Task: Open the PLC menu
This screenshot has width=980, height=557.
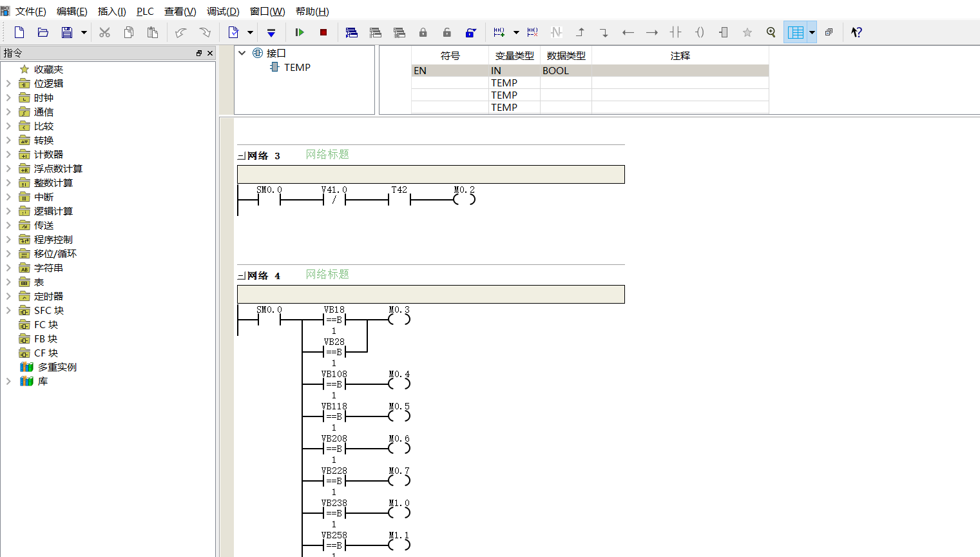Action: click(145, 12)
